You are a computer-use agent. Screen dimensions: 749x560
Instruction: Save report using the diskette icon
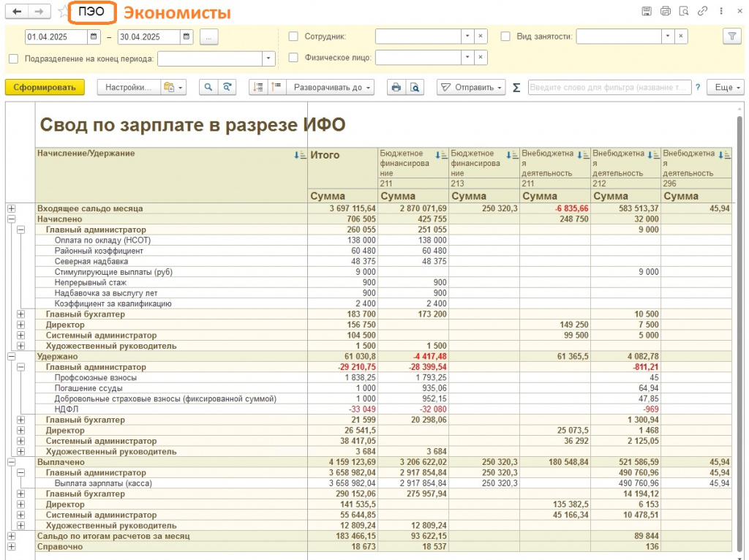click(647, 11)
